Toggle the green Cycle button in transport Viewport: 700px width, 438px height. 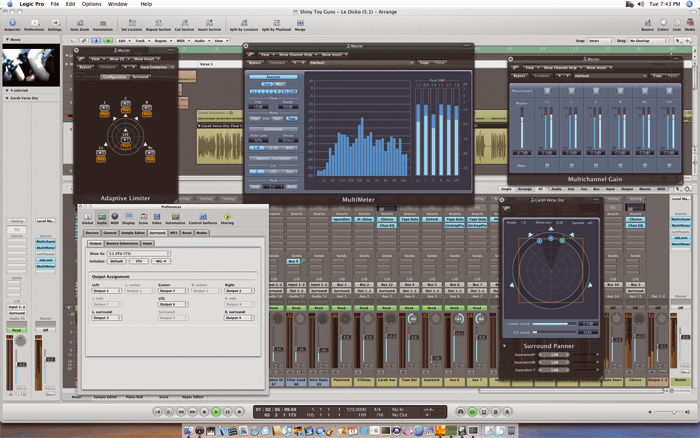[472, 412]
